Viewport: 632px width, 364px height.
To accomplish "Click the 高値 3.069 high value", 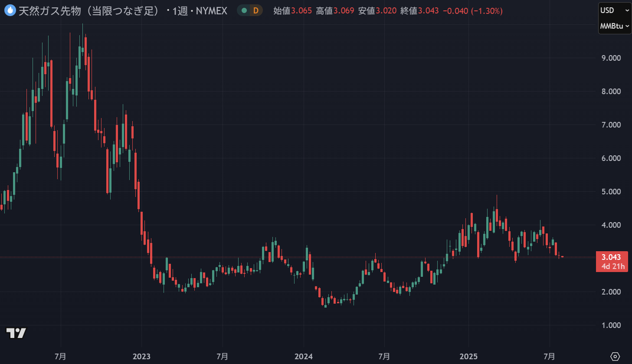I will 335,11.
